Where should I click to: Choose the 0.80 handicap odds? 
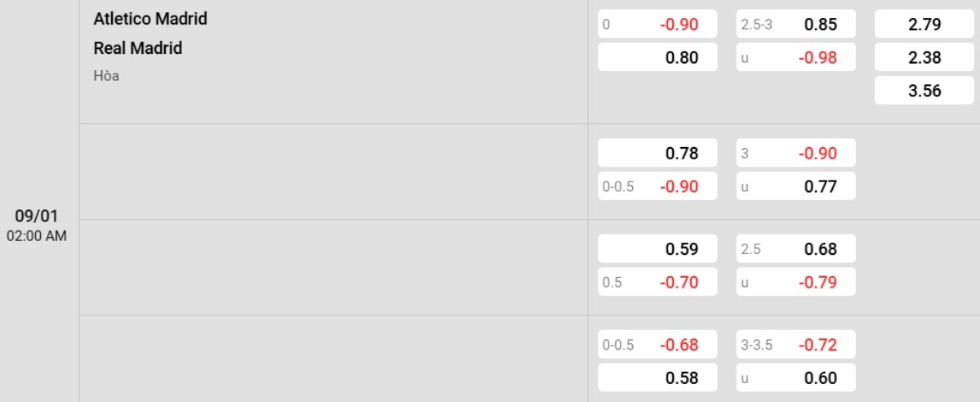click(x=657, y=57)
